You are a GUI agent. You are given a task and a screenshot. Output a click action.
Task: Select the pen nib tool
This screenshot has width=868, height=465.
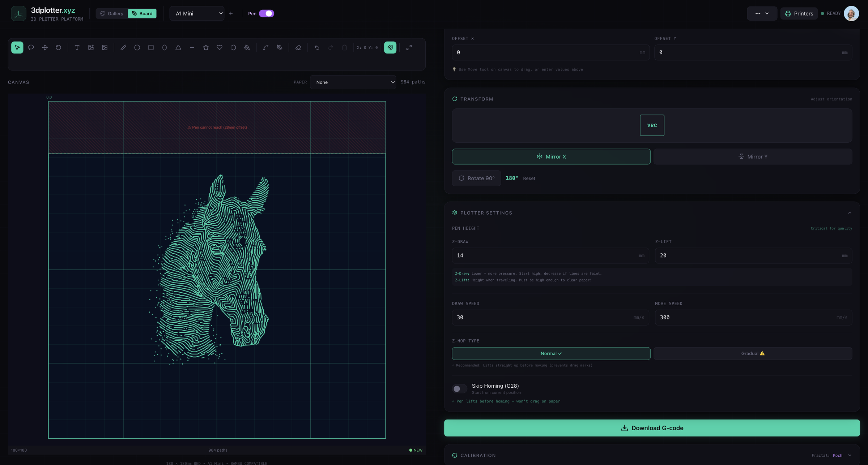click(x=280, y=48)
